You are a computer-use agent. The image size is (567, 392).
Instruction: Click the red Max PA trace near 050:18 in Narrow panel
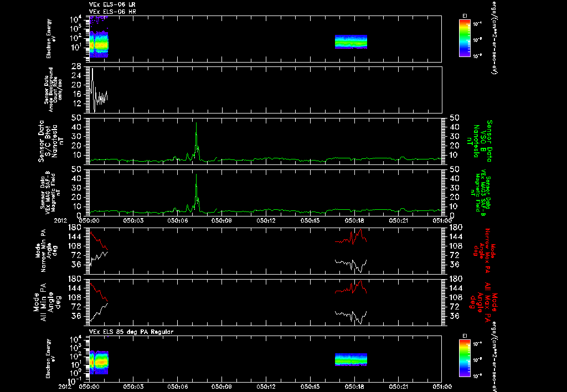point(350,238)
